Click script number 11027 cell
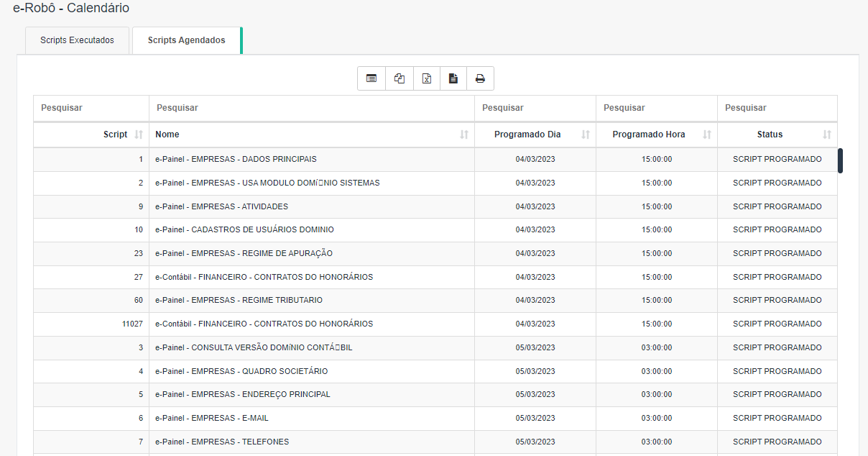 point(91,324)
